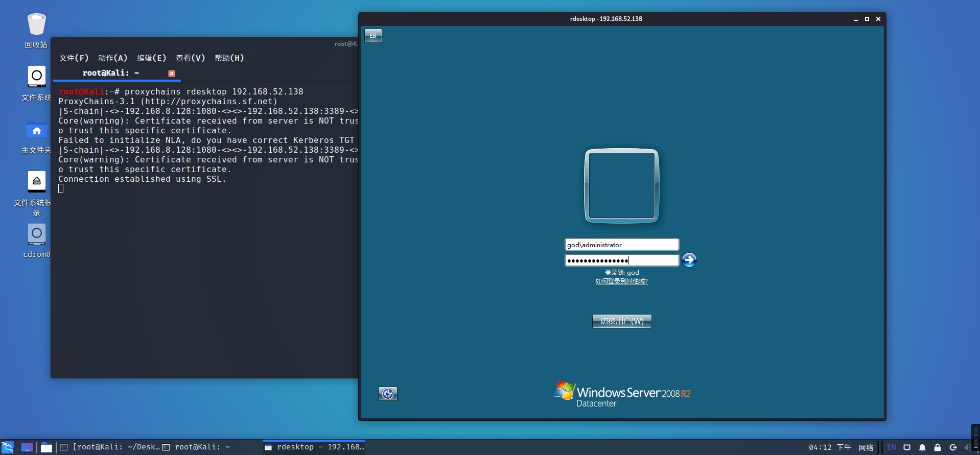Screen dimensions: 980x455
Task: Click the 切换用户(W) switch user button
Action: 622,321
